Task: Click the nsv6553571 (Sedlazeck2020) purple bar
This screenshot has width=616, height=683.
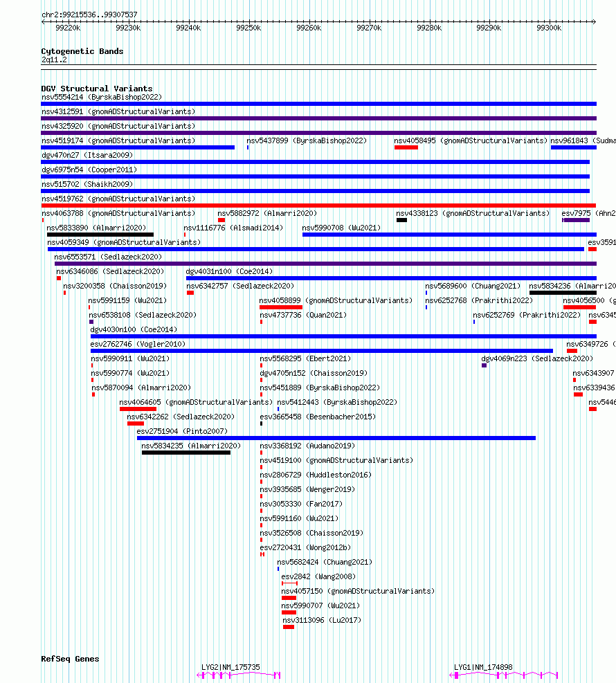Action: (x=325, y=264)
